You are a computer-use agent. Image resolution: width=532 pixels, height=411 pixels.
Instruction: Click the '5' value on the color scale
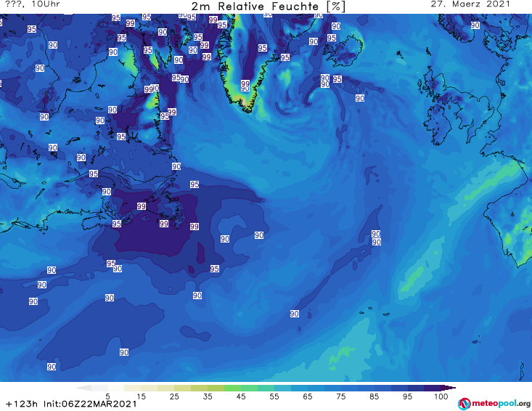pos(107,396)
